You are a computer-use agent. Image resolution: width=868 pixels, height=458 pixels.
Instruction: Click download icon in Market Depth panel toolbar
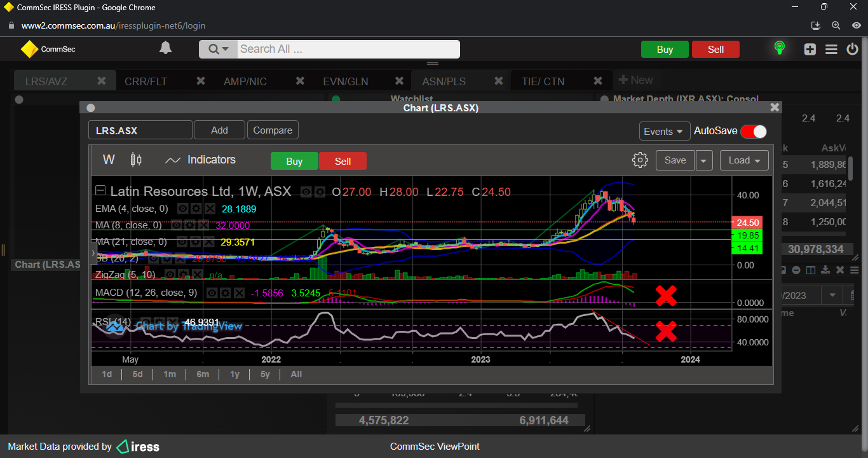[x=825, y=270]
